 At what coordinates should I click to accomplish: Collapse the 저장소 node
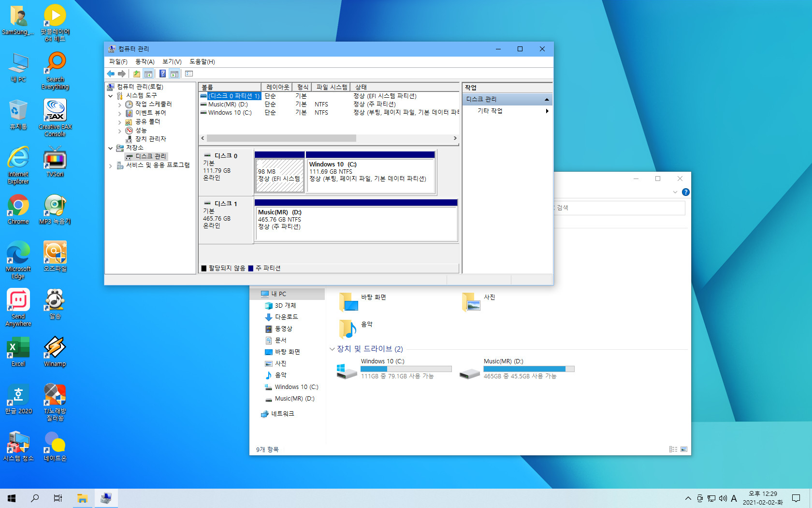[111, 148]
